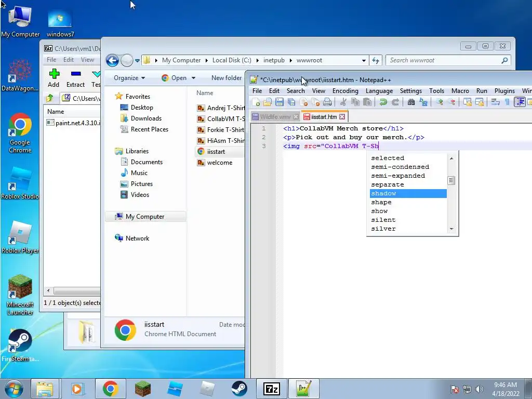The image size is (532, 399).
Task: Click New folder in Explorer
Action: (227, 78)
